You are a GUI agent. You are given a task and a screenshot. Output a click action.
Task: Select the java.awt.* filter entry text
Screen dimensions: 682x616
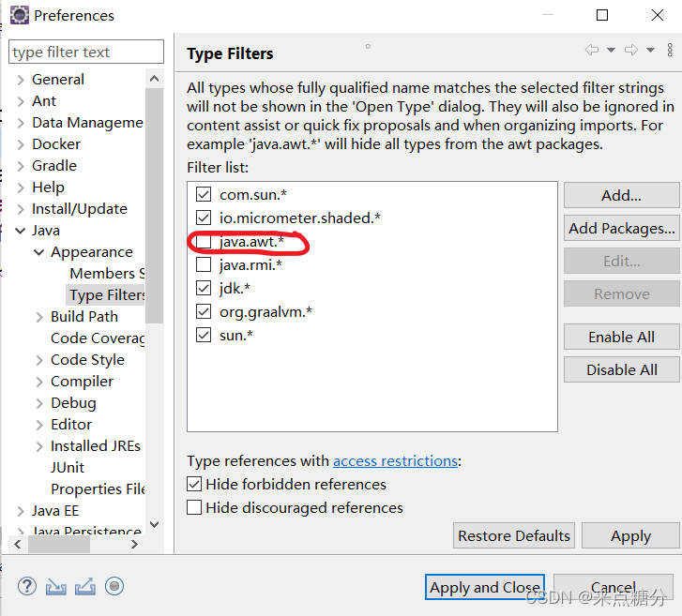click(251, 241)
